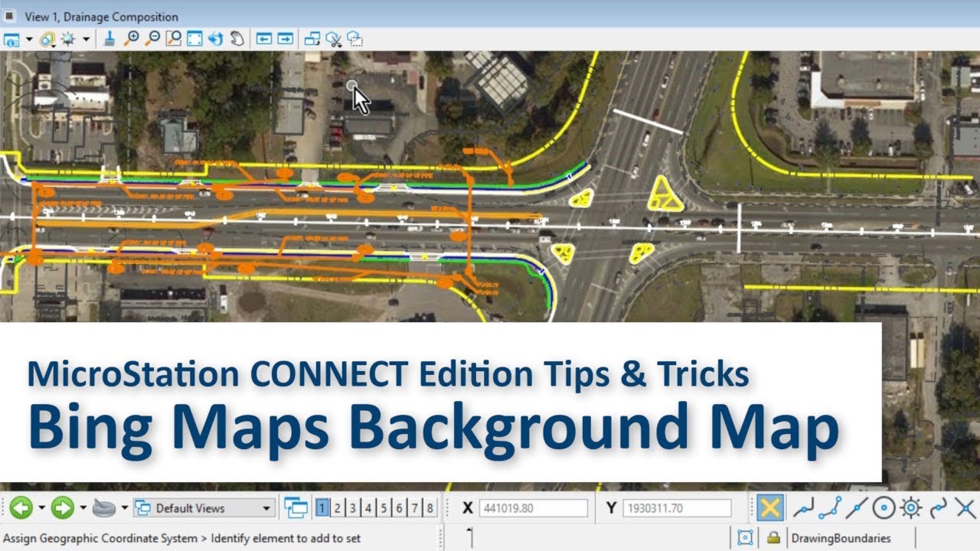Open the Clip Volume scissors tool

pyautogui.click(x=333, y=38)
